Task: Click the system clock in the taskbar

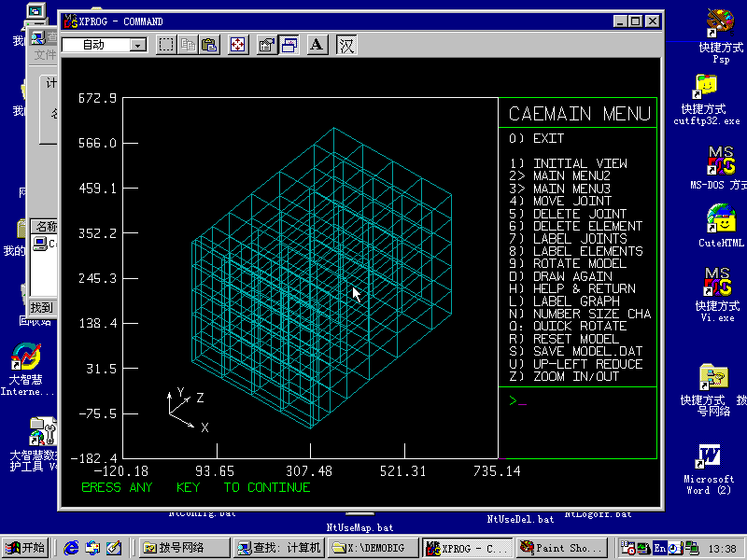Action: tap(722, 548)
